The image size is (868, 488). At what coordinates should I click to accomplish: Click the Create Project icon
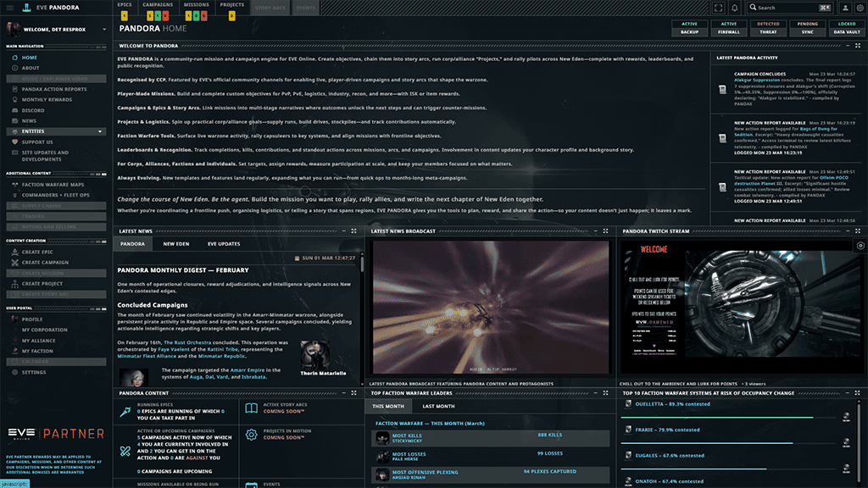15,284
